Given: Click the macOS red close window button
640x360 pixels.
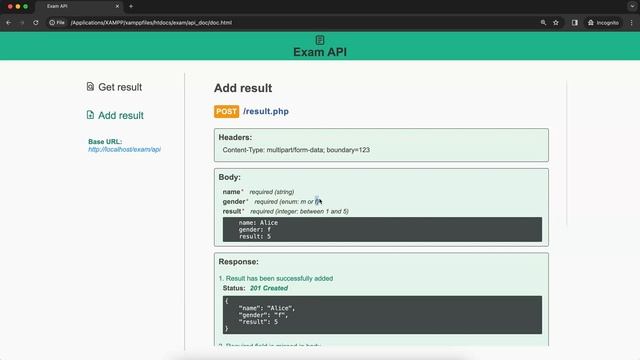Looking at the screenshot, I should click(10, 7).
